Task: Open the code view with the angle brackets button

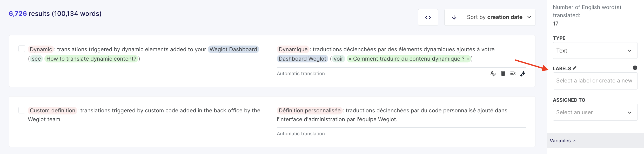Action: [x=428, y=17]
